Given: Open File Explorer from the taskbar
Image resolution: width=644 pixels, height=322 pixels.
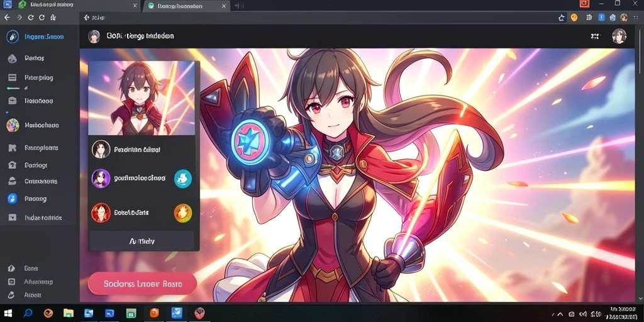Looking at the screenshot, I should coord(68,313).
